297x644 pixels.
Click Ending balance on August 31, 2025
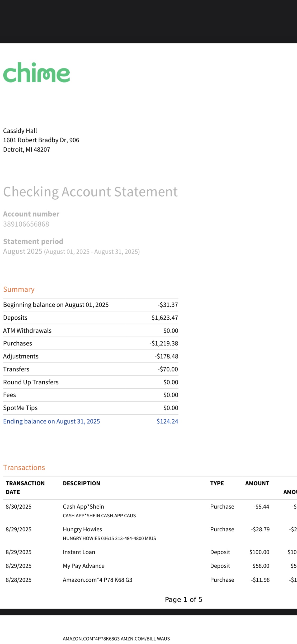[x=51, y=421]
